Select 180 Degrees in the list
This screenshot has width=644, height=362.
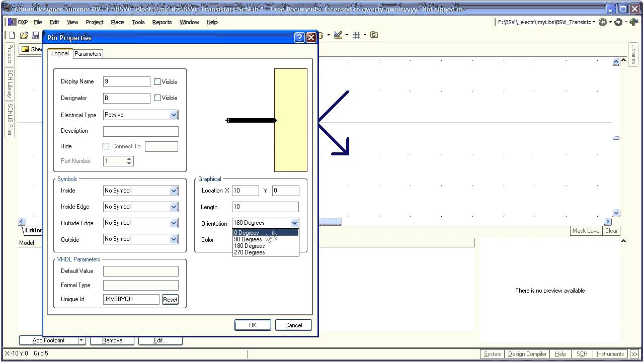[x=265, y=246]
